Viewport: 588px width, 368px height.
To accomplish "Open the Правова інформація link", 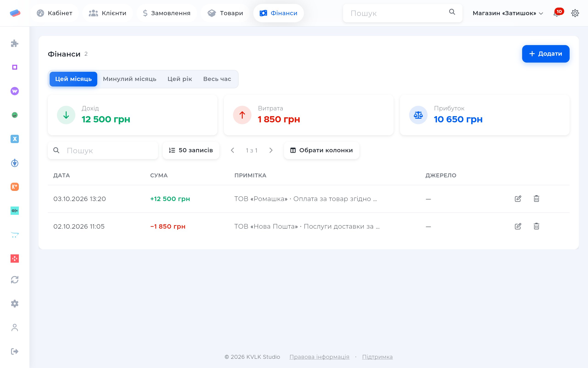I will click(319, 357).
